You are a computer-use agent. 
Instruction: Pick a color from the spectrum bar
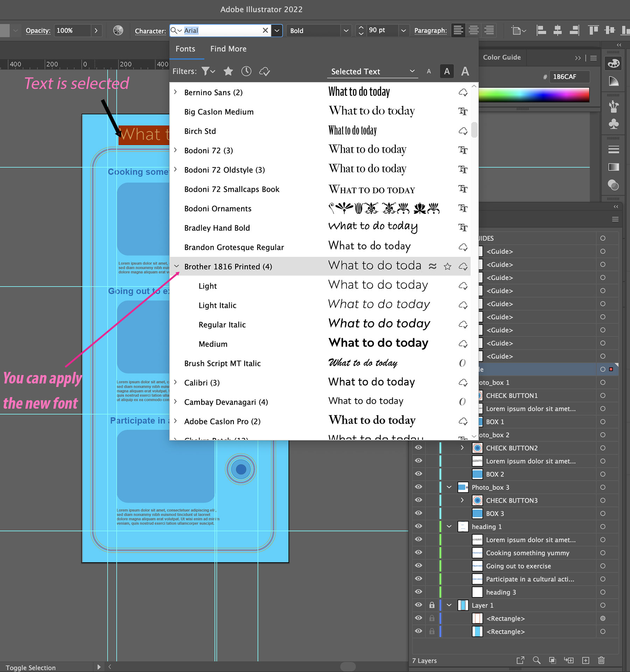coord(534,95)
